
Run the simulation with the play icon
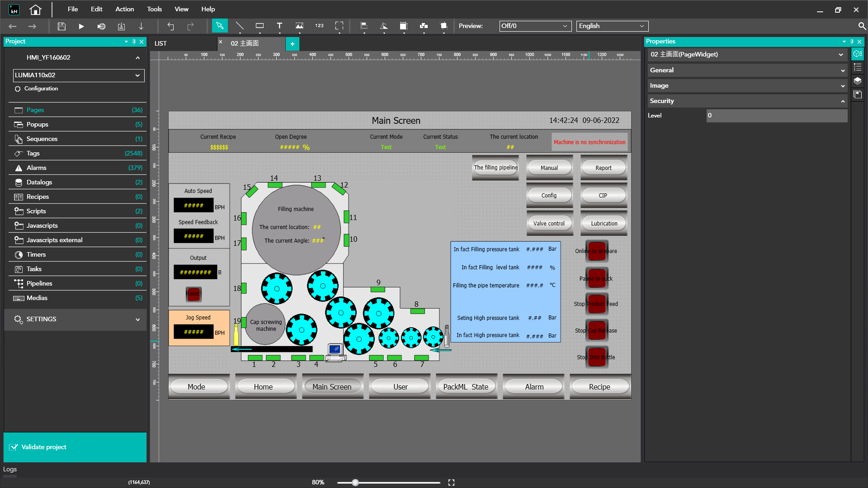81,26
